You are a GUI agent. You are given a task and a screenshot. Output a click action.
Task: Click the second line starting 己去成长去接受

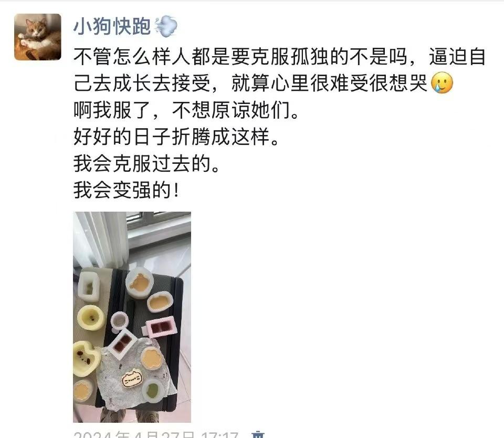pyautogui.click(x=263, y=83)
